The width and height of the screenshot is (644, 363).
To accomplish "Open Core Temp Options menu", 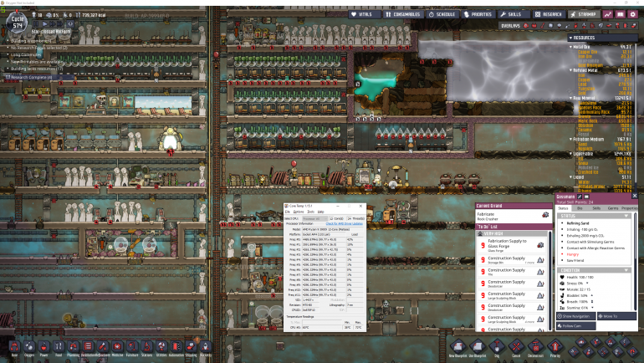I will click(299, 212).
